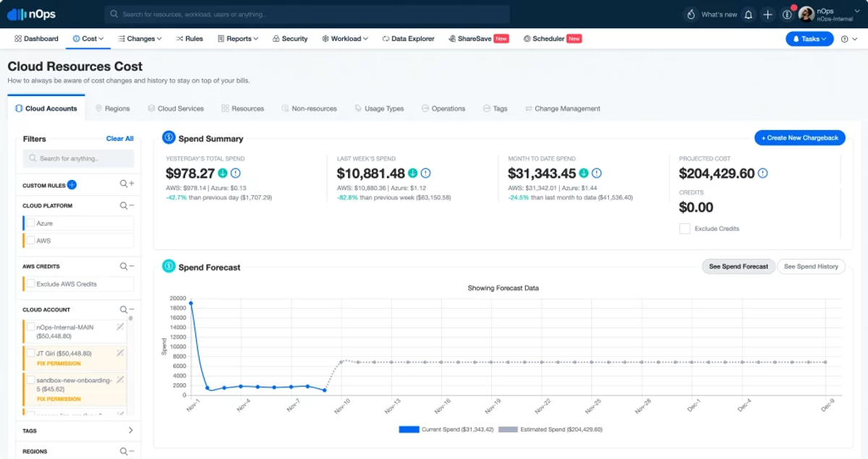Click green down arrow beside $10,881.48
The height and width of the screenshot is (459, 868).
click(412, 173)
